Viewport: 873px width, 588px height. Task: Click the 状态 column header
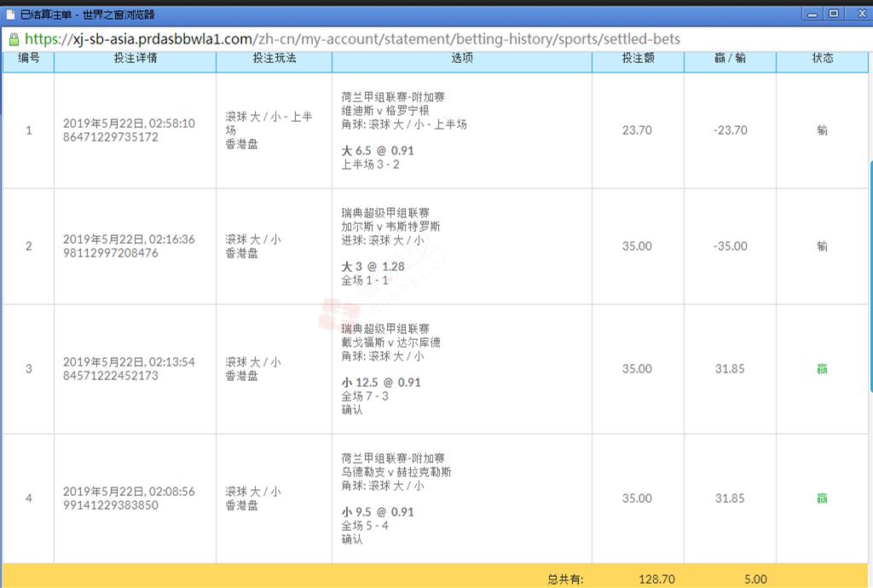pyautogui.click(x=823, y=58)
